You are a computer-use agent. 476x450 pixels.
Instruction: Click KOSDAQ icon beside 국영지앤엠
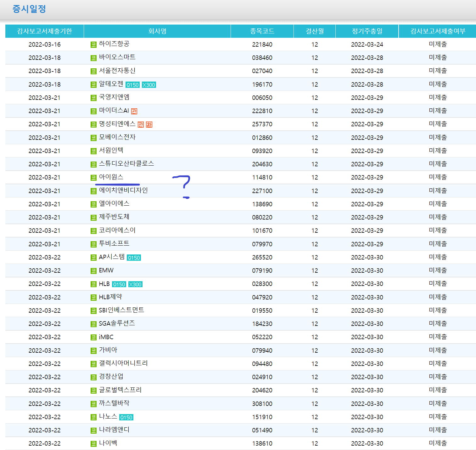[93, 98]
